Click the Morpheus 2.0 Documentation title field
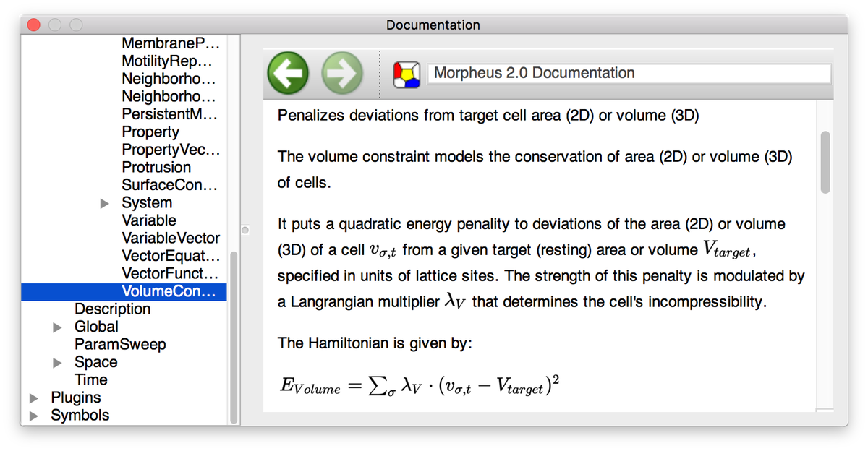This screenshot has height=451, width=868. pos(628,73)
